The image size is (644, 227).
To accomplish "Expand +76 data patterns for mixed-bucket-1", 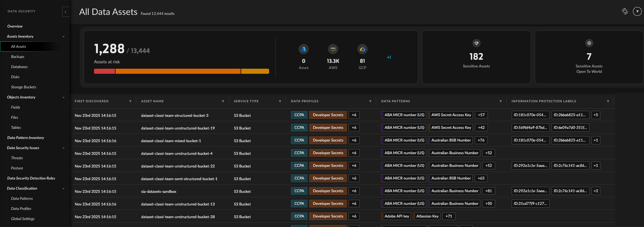I will click(x=481, y=140).
